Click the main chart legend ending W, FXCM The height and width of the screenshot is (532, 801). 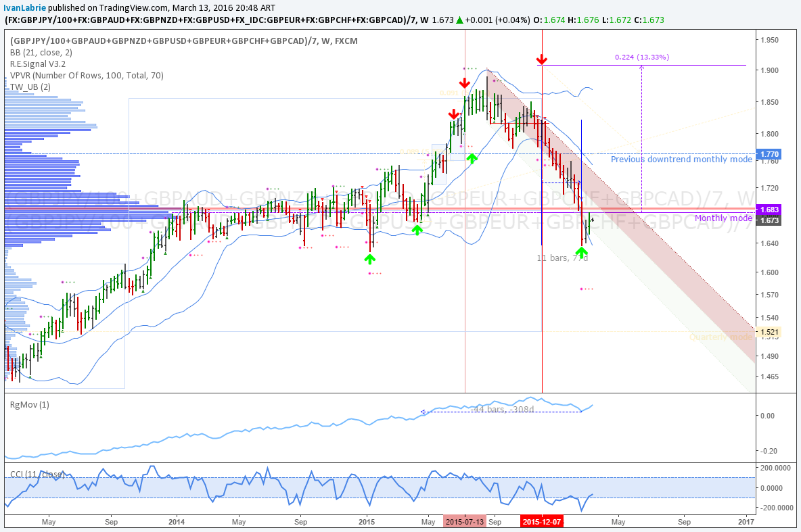tap(184, 41)
